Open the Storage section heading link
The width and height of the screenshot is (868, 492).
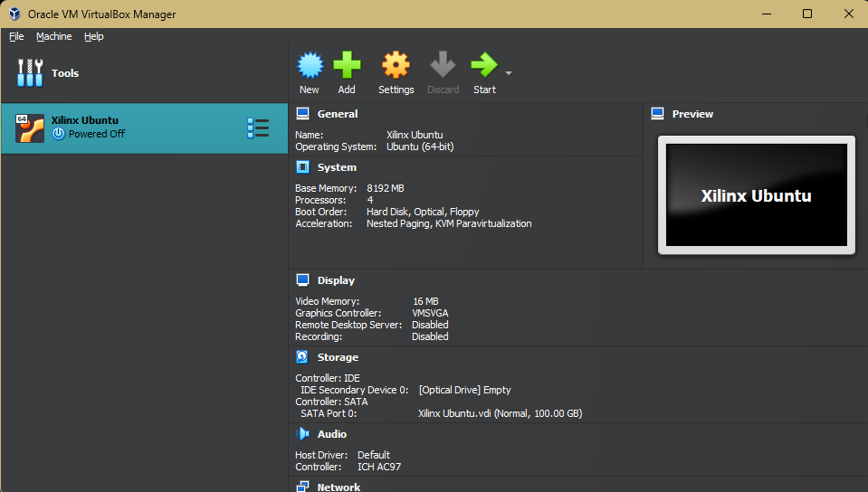(338, 357)
